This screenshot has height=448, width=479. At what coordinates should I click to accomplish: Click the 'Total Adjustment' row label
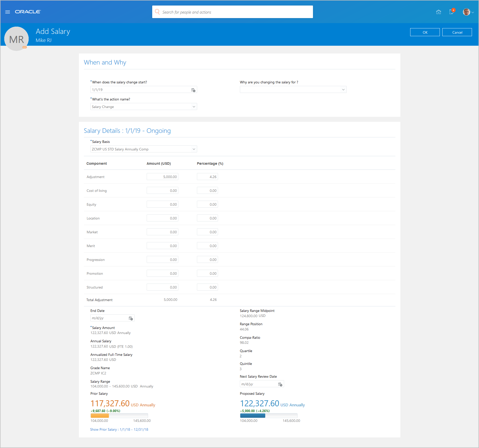(x=99, y=300)
